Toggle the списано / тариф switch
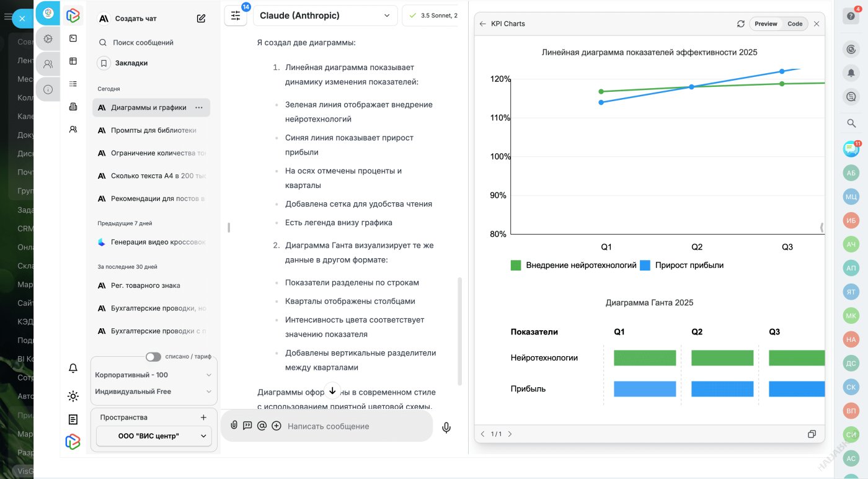 click(x=153, y=357)
